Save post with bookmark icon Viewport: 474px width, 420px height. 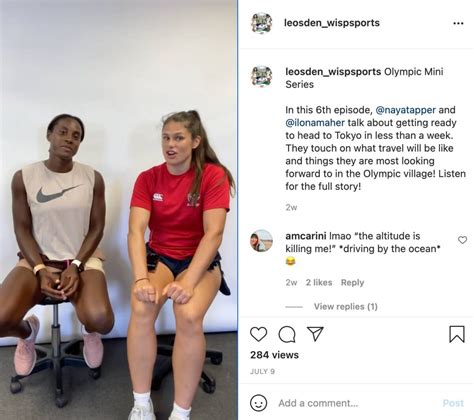457,334
